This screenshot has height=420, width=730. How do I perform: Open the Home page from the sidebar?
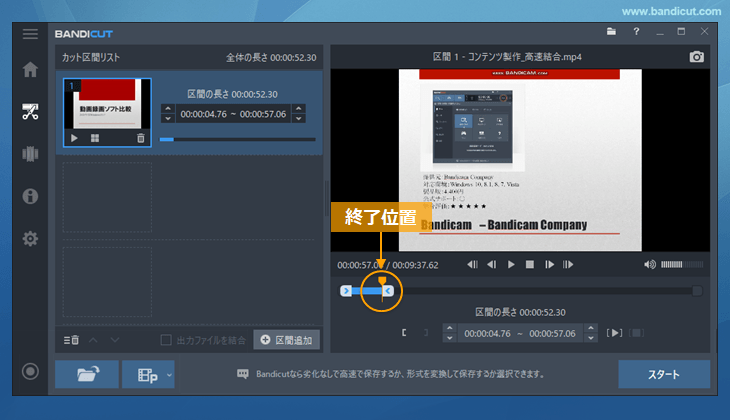coord(30,70)
